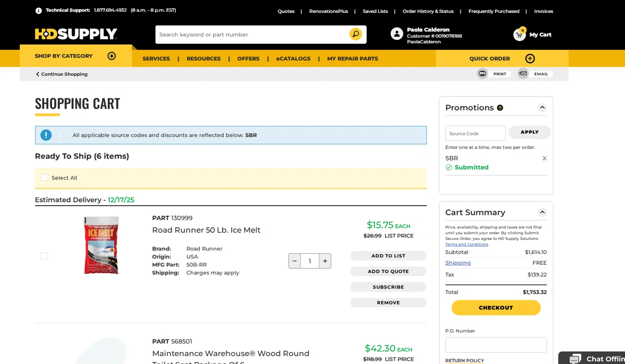Click the Promotions help question icon

click(x=500, y=108)
